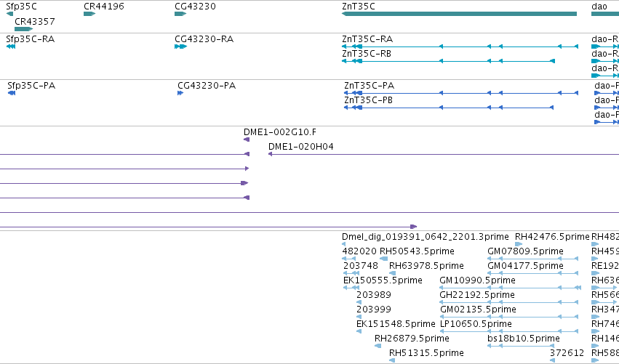Select EST feature 203748

pos(351,273)
